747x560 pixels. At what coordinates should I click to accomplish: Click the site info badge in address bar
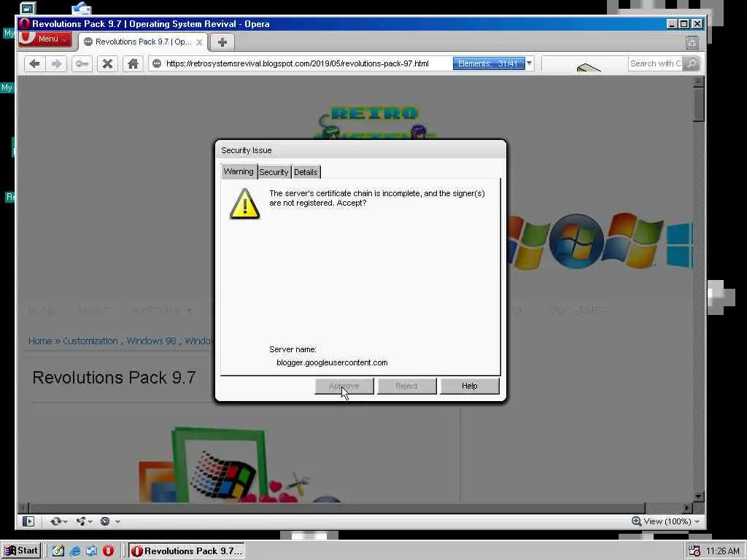(x=157, y=63)
